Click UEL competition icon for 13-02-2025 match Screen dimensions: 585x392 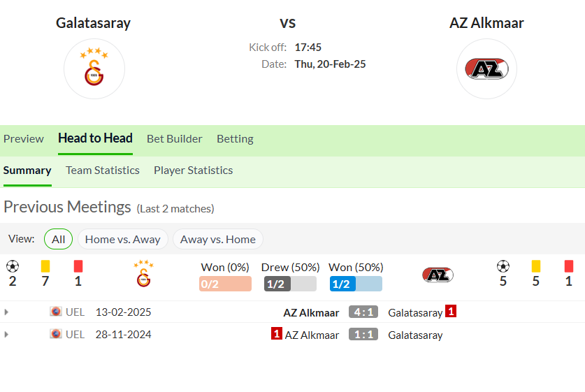[x=56, y=312]
